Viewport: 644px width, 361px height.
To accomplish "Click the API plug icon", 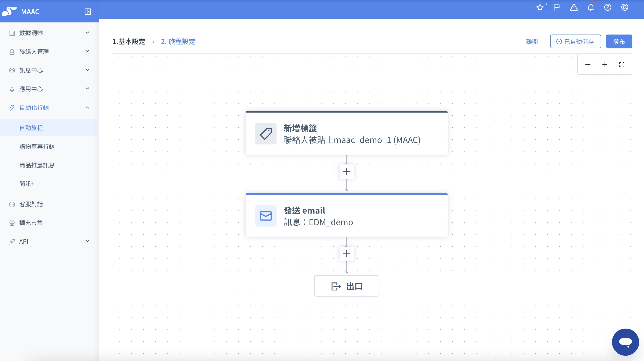I will [12, 242].
